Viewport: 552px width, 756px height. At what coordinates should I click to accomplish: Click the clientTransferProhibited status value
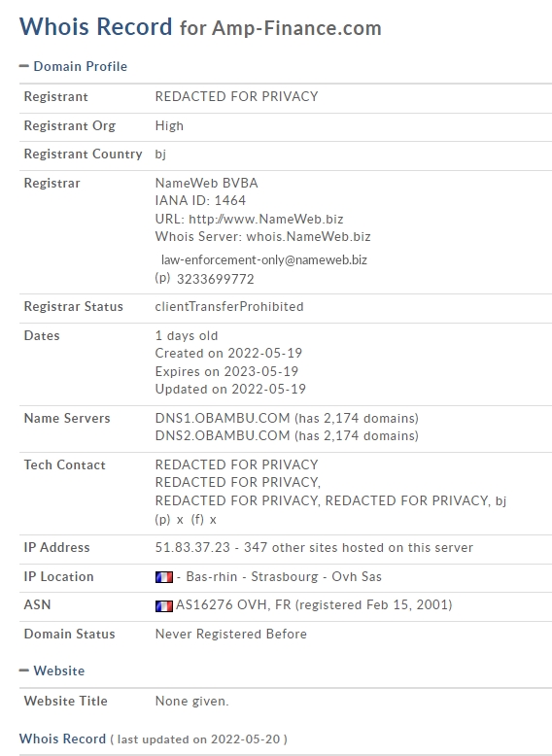229,307
